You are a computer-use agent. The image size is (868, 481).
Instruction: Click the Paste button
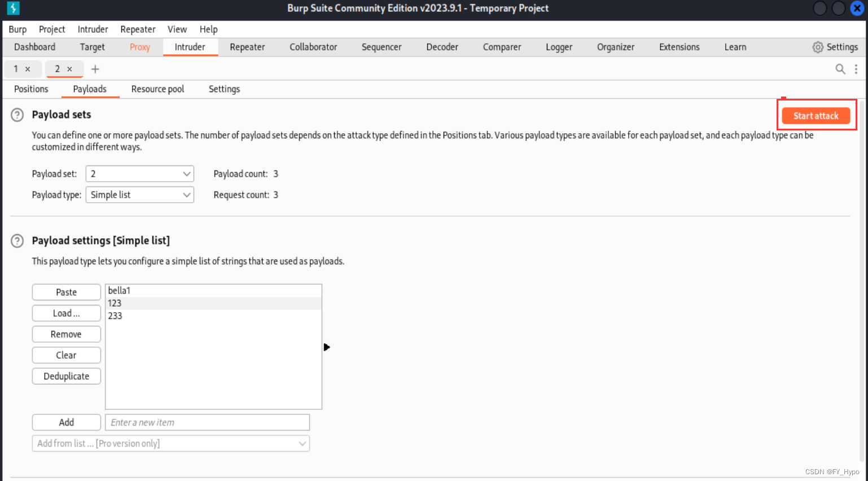pos(67,292)
